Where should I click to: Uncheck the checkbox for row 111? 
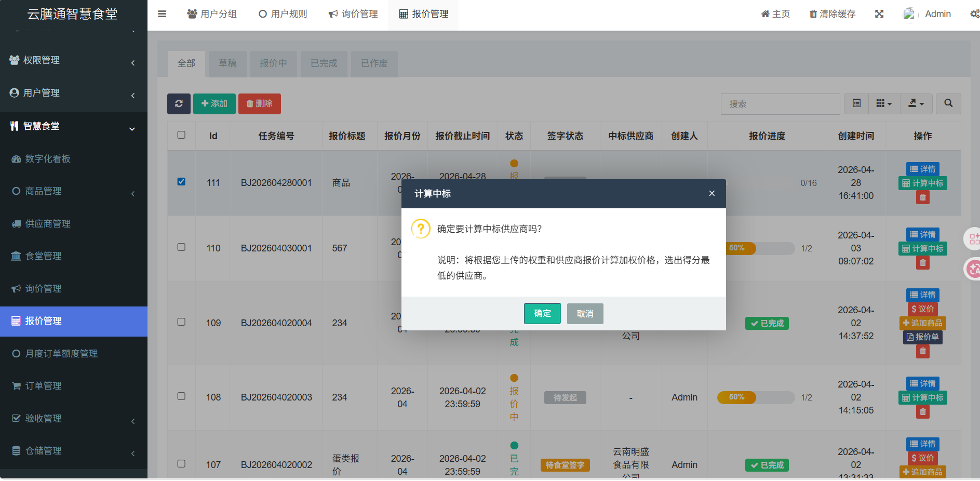(181, 182)
